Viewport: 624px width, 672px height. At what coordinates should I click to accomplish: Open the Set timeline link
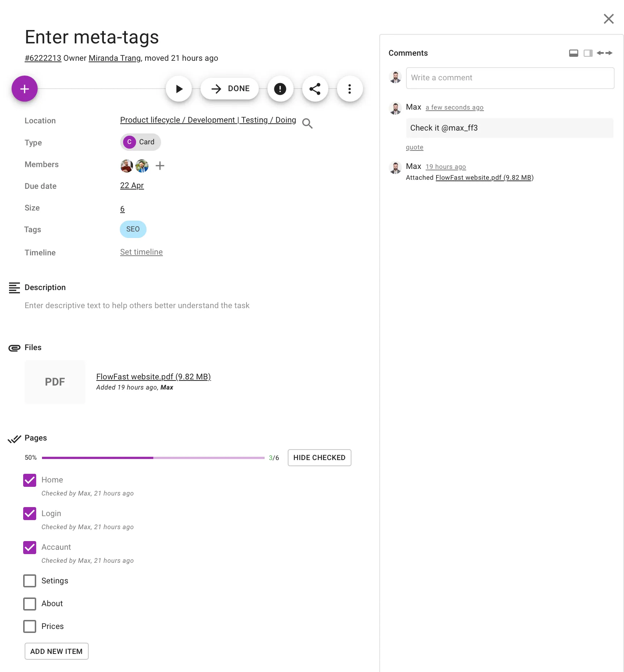(141, 252)
